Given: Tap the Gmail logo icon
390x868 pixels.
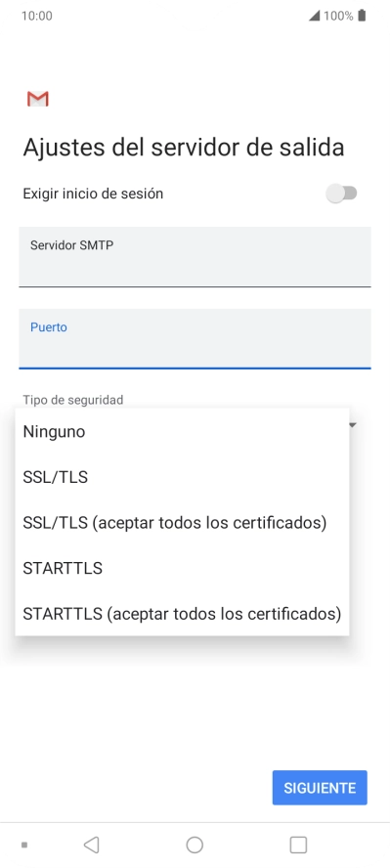Looking at the screenshot, I should click(37, 99).
